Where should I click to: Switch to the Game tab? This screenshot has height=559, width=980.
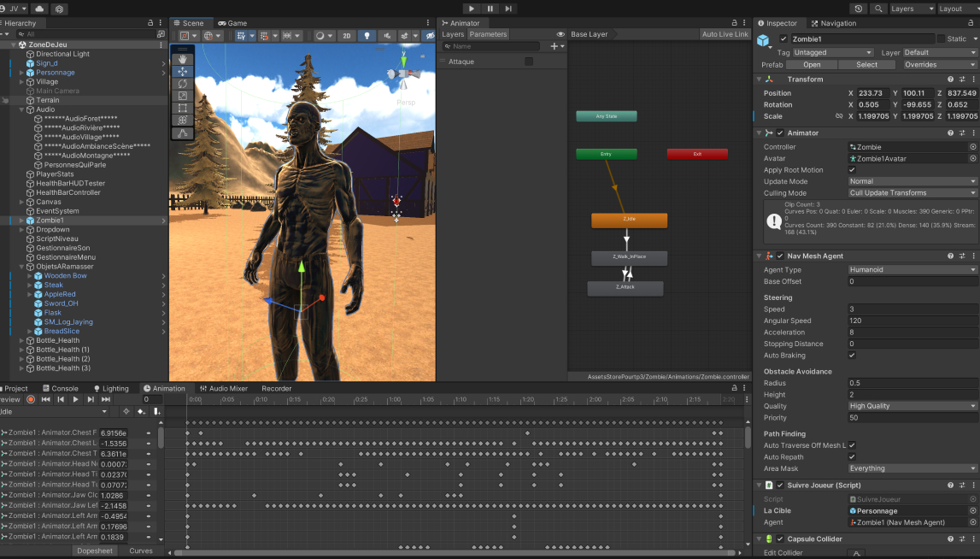point(232,23)
